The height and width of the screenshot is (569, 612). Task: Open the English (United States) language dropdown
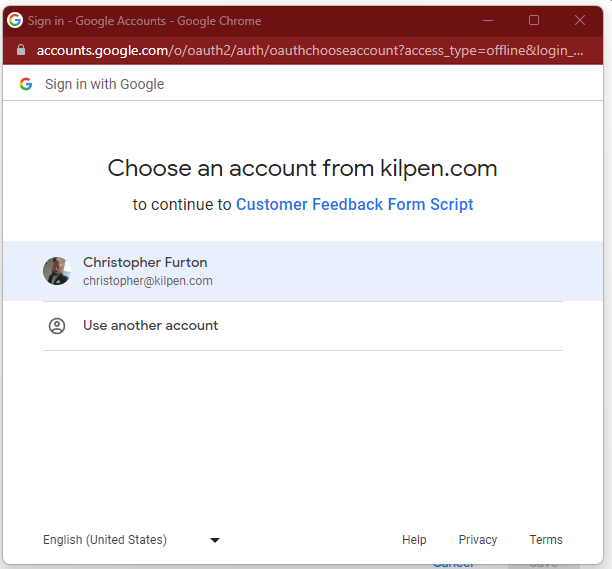click(131, 540)
